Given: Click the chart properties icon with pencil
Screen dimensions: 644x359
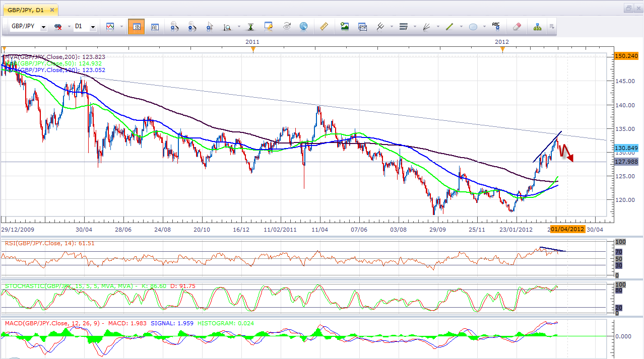Looking at the screenshot, I should [268, 27].
